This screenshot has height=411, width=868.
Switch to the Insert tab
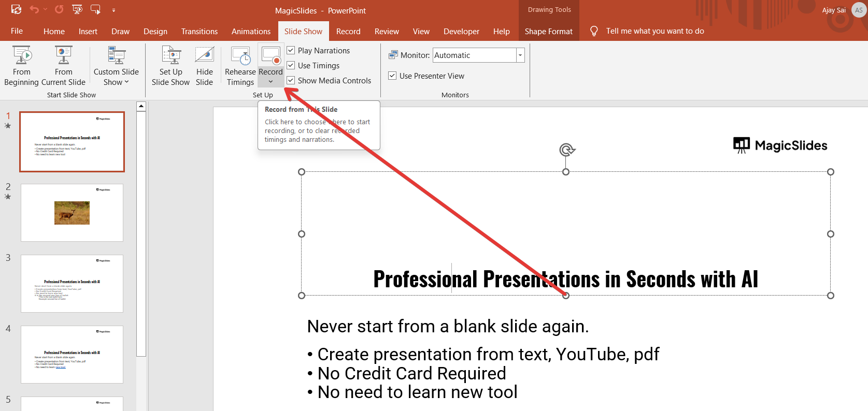pos(88,31)
